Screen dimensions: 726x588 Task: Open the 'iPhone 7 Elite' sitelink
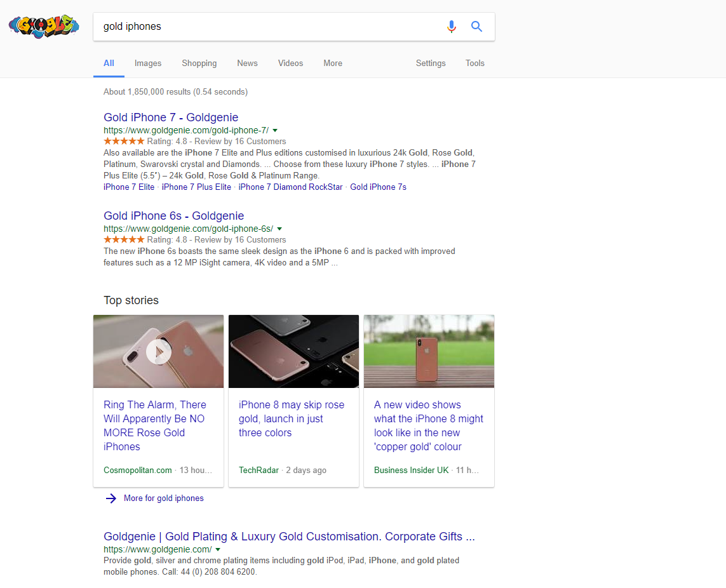(x=129, y=187)
